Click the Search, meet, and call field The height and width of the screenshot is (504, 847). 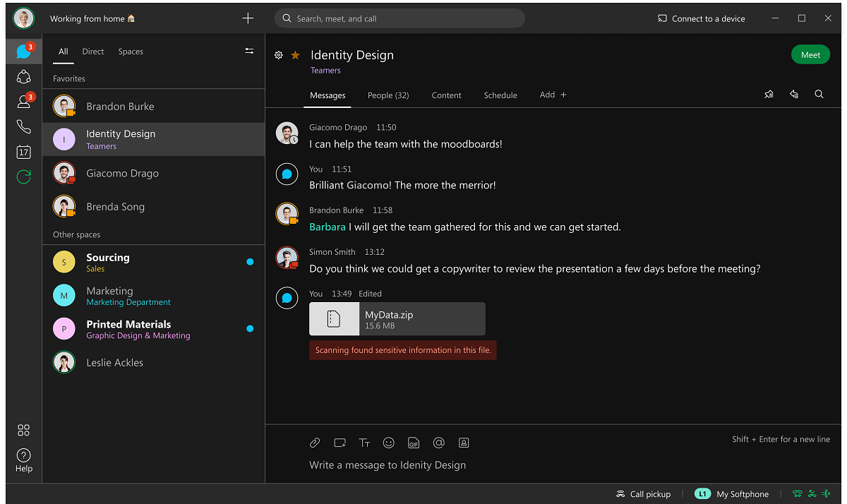(400, 19)
